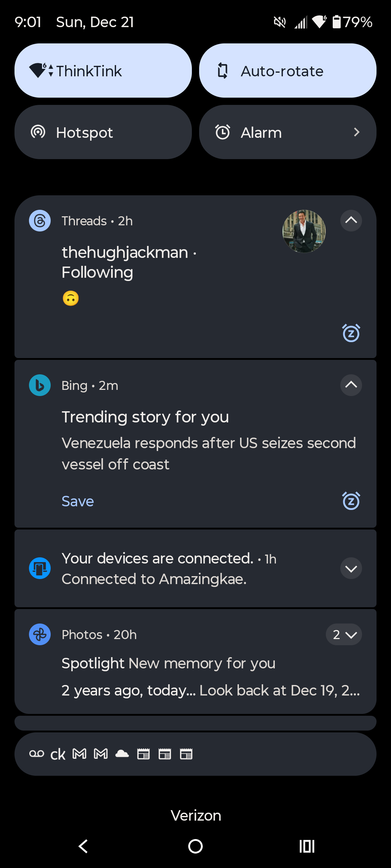
Task: Open the Alarm tile
Action: [x=288, y=132]
